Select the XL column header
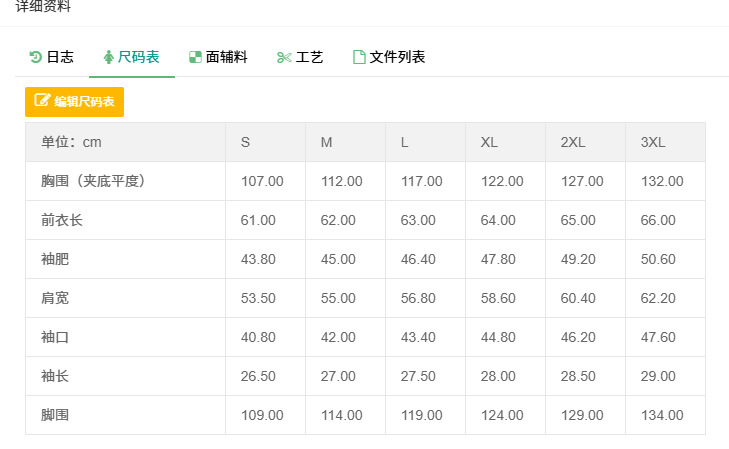 489,142
